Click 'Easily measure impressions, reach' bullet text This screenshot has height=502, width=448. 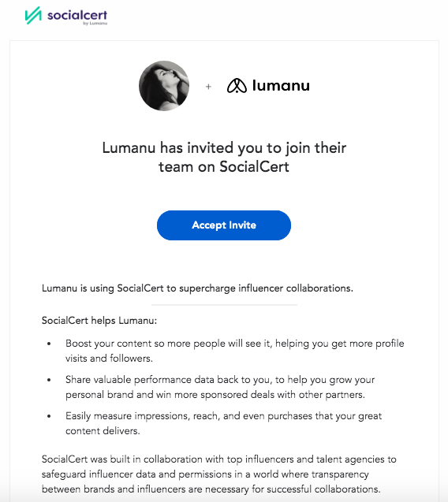(x=224, y=423)
